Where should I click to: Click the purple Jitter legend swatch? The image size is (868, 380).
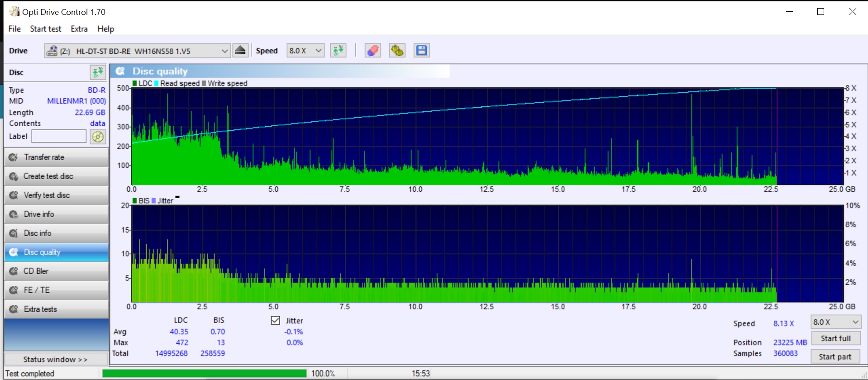click(x=154, y=200)
